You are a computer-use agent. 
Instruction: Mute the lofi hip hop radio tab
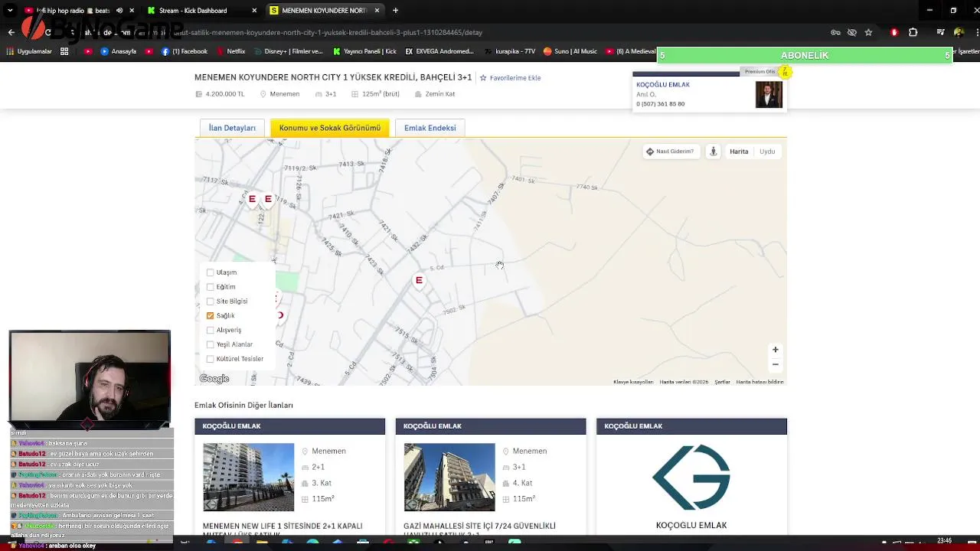click(119, 11)
